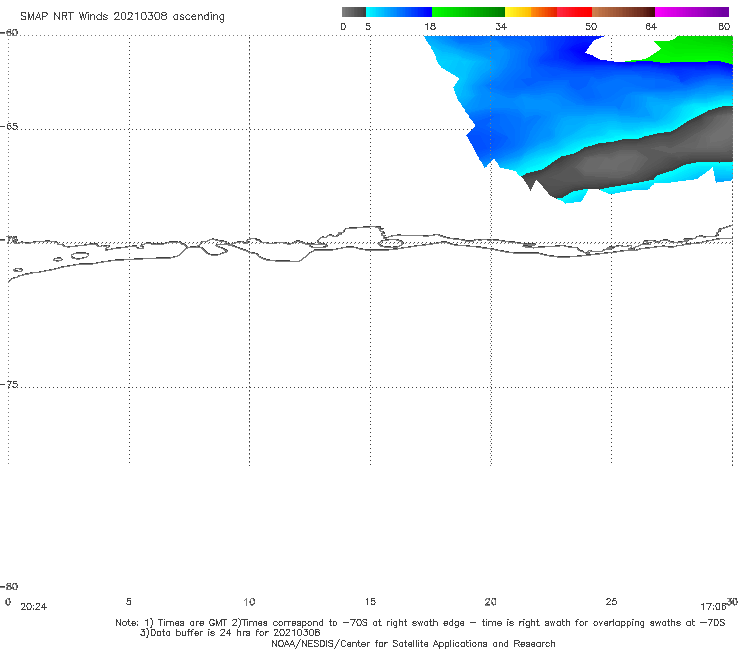Click the longitude axis label "20"

[x=490, y=602]
